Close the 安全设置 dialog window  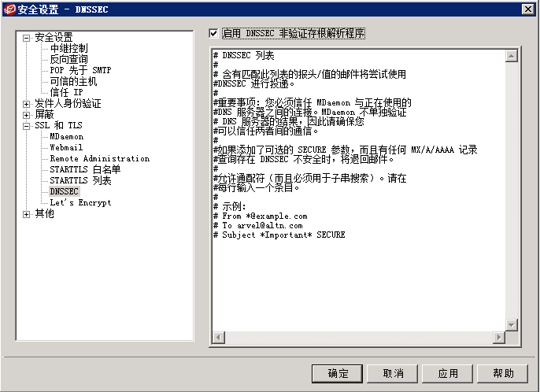(x=528, y=9)
